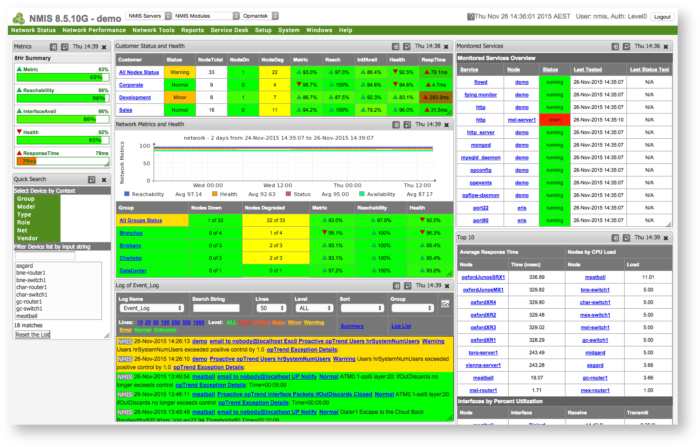The width and height of the screenshot is (700, 447).
Task: Click pop-out icon in Network Metrics and Health header
Action: click(407, 125)
